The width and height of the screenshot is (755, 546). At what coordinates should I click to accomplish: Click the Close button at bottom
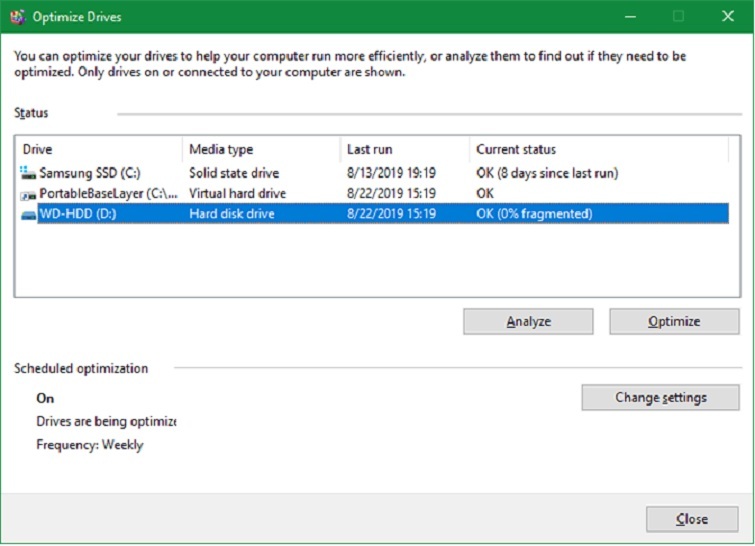click(x=691, y=519)
